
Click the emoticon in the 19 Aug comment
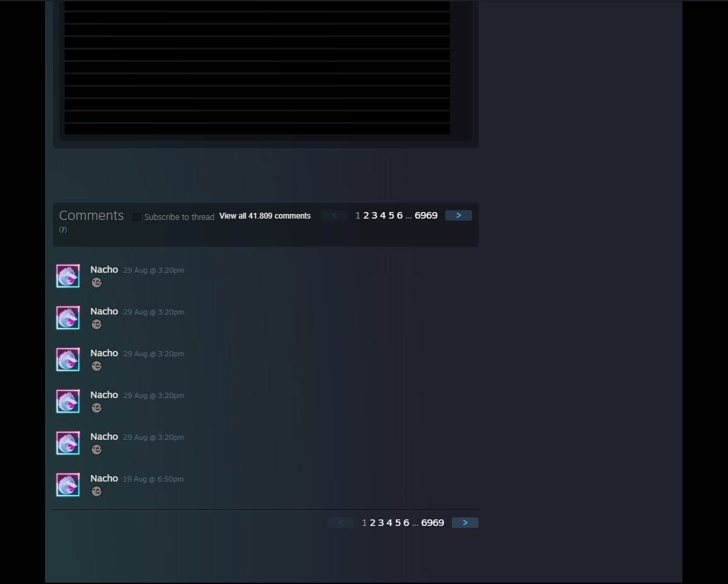pyautogui.click(x=97, y=491)
